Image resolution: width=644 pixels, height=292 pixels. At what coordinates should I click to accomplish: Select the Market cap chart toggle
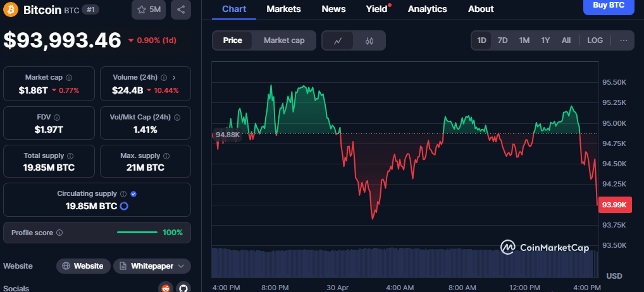coord(284,40)
